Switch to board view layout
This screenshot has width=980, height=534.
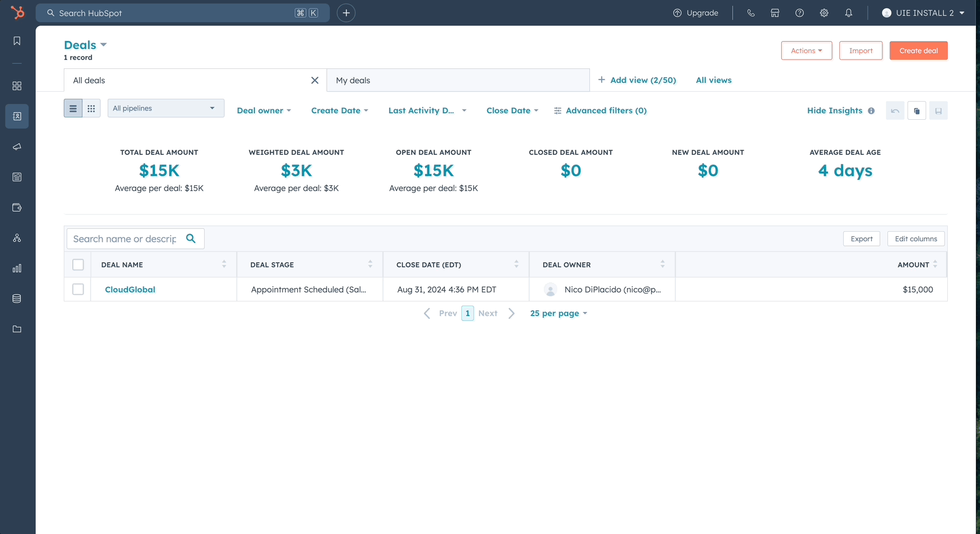click(91, 108)
